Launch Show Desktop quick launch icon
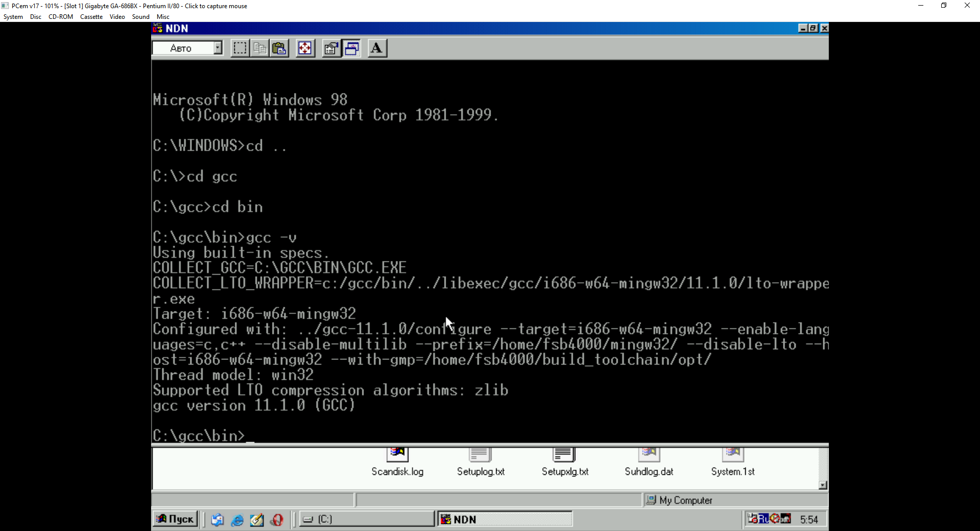 coord(217,520)
